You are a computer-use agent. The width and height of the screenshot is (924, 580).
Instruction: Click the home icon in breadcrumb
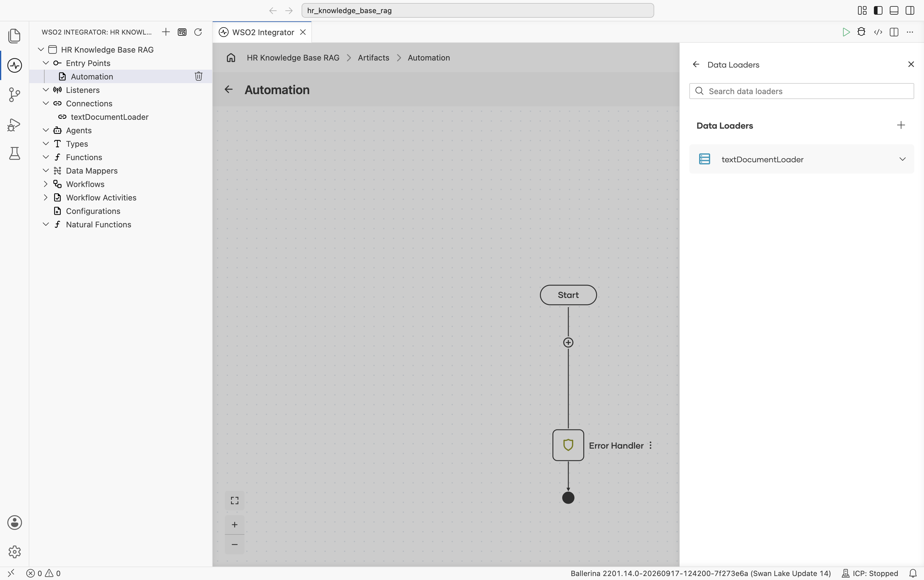pos(231,57)
